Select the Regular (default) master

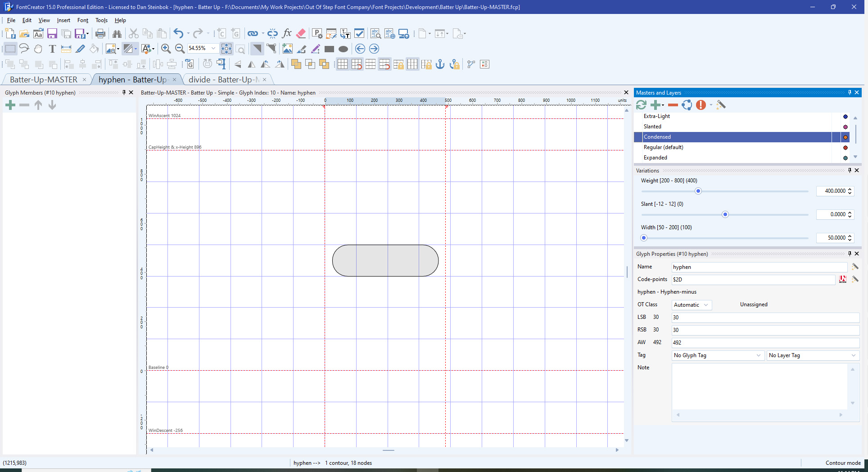[663, 147]
